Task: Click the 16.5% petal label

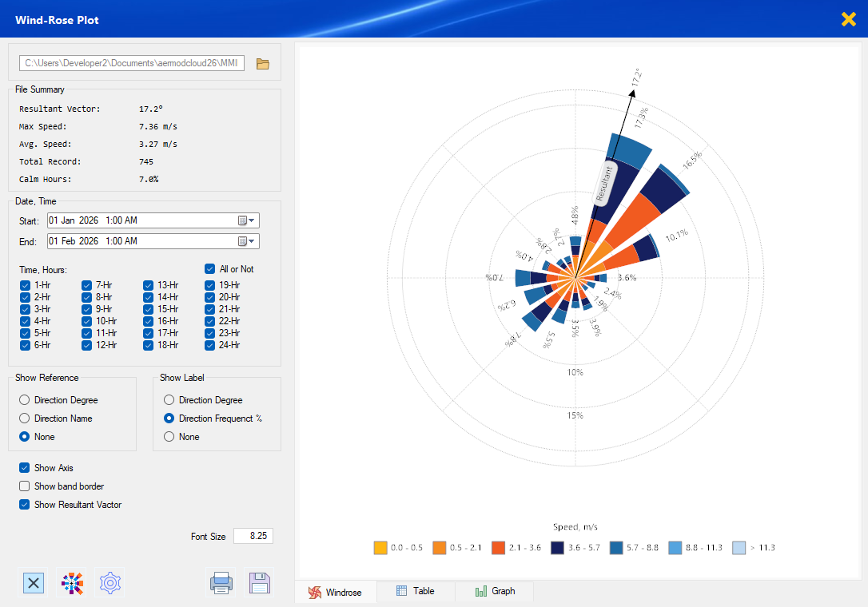Action: (x=692, y=160)
